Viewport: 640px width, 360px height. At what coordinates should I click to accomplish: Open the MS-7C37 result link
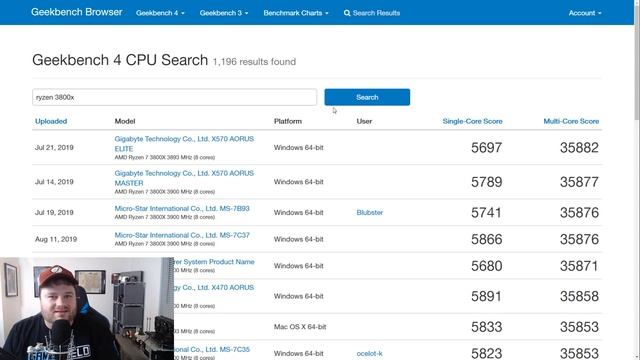tap(182, 235)
